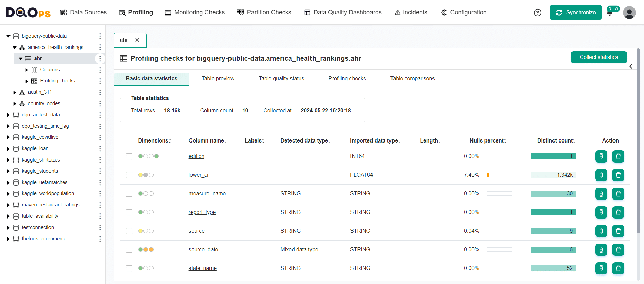Open the edition column link

pyautogui.click(x=197, y=156)
